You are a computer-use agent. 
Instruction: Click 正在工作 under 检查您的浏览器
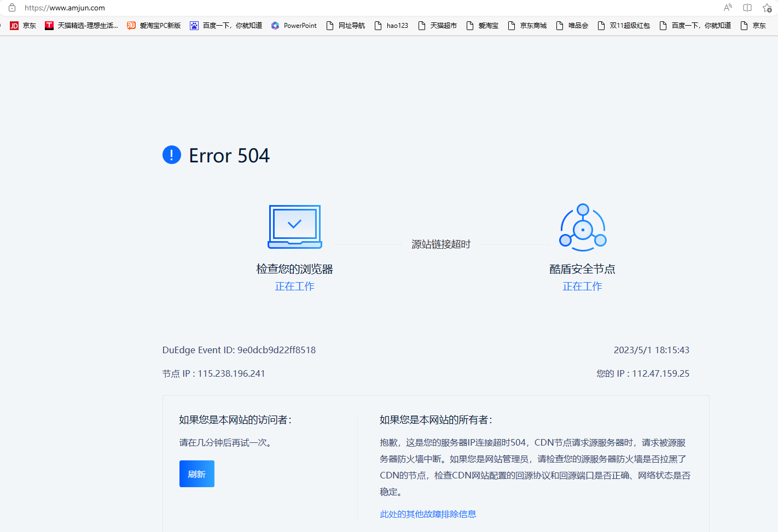coord(294,286)
